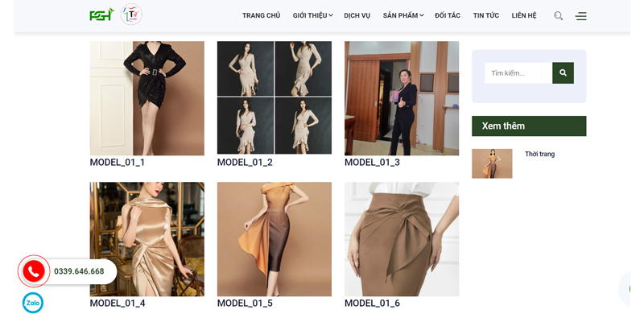Expand the Giới Thiệu dropdown arrow
This screenshot has height=314, width=644.
pyautogui.click(x=331, y=15)
